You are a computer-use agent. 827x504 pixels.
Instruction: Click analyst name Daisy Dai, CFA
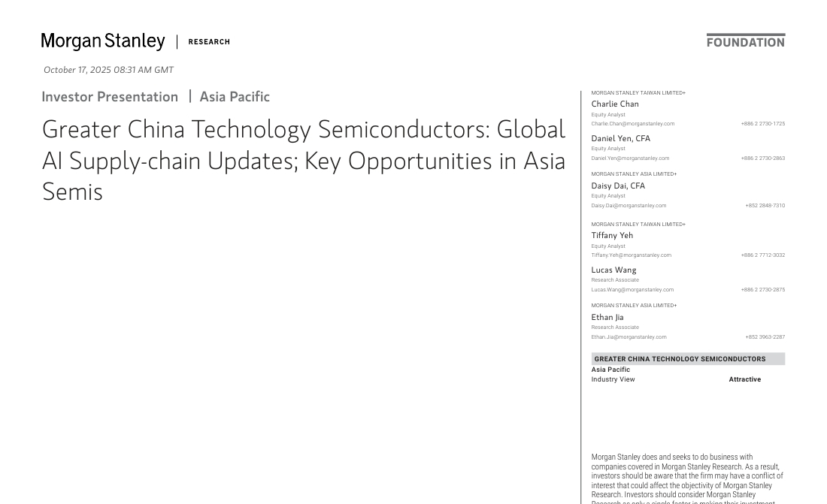pos(618,186)
